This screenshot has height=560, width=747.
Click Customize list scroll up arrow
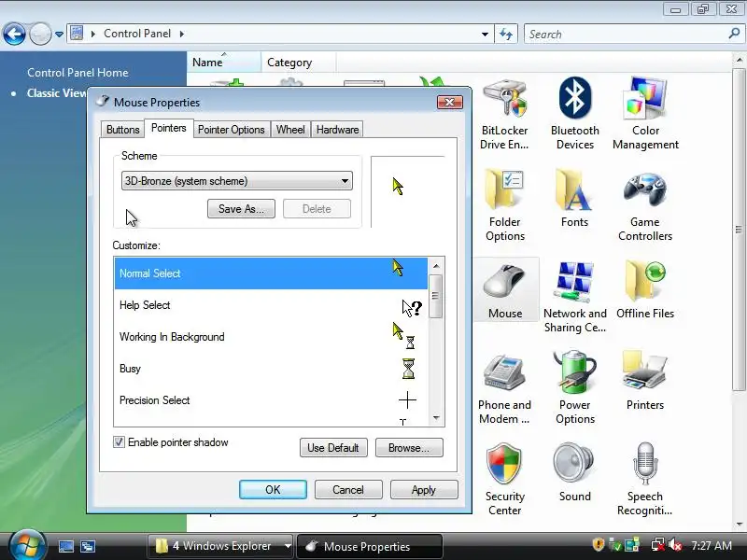pyautogui.click(x=436, y=266)
